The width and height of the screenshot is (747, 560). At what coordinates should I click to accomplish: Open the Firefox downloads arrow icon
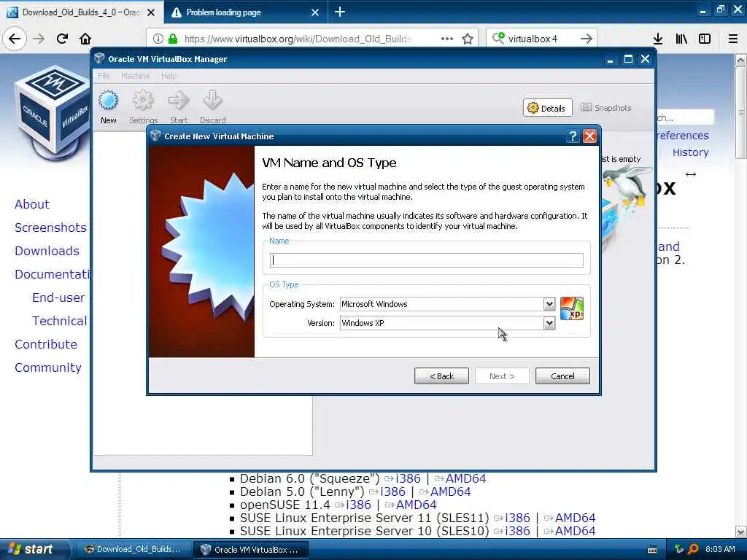pyautogui.click(x=658, y=39)
